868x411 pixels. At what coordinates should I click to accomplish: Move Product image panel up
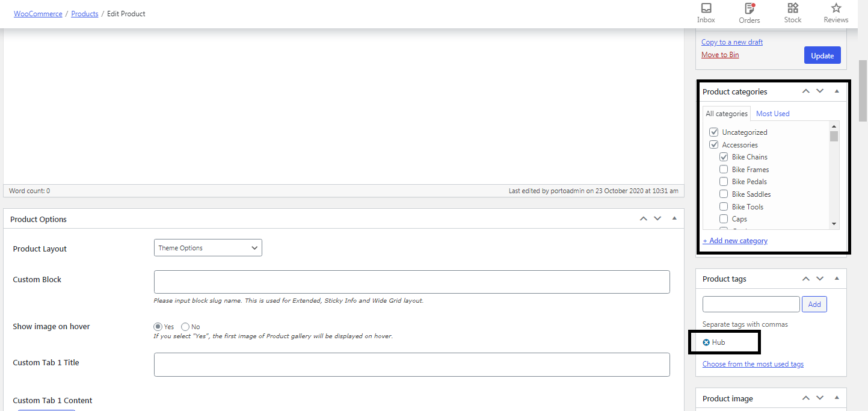806,398
